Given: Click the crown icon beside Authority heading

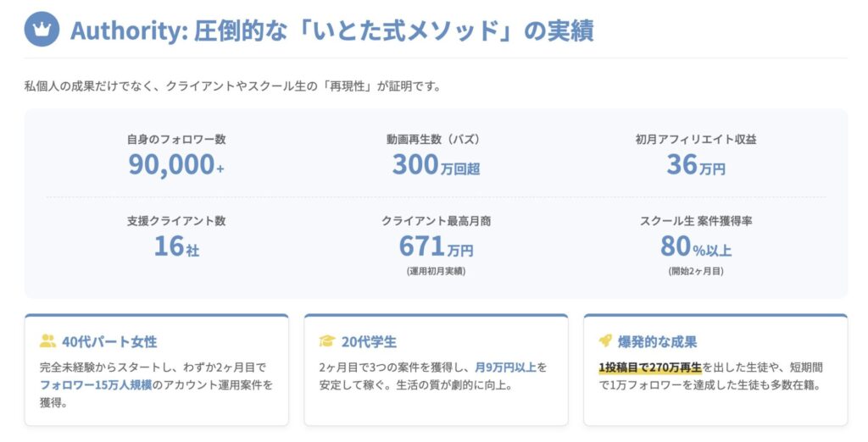Looking at the screenshot, I should pyautogui.click(x=42, y=30).
